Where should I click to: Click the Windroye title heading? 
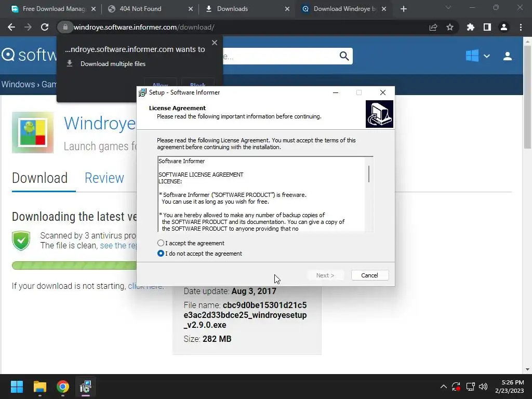pos(100,123)
